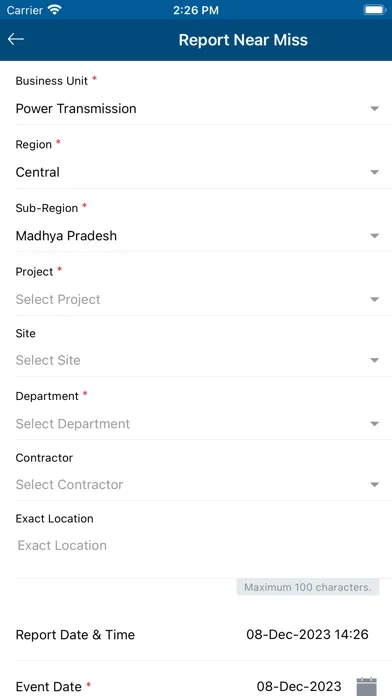The image size is (392, 696).
Task: Open the Select Department dropdown arrow
Action: pyautogui.click(x=375, y=424)
